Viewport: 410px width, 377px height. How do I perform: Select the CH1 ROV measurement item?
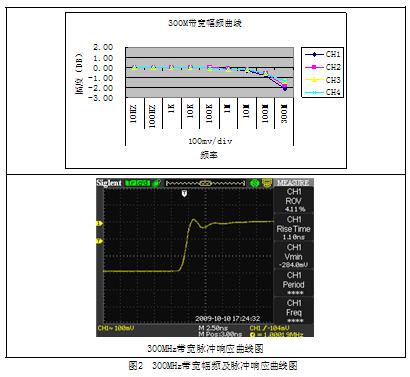(294, 200)
